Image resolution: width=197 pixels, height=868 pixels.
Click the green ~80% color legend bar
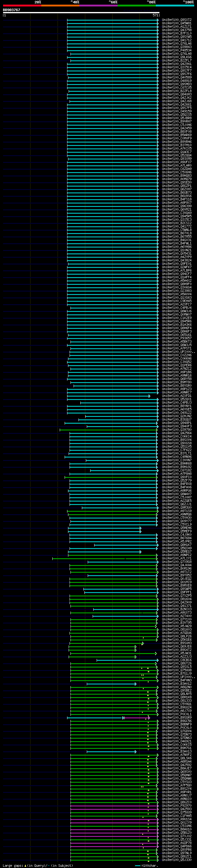point(137,6)
